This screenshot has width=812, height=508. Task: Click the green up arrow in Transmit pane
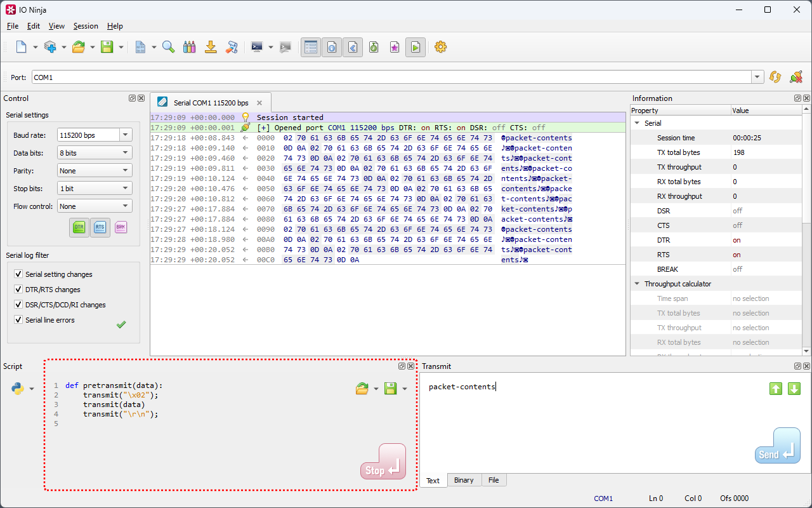[x=775, y=389]
